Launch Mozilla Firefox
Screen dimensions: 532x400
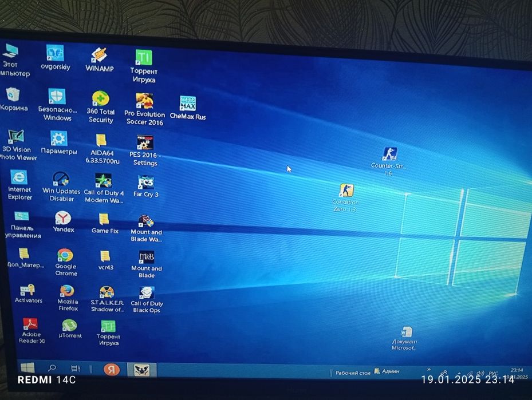tap(68, 298)
